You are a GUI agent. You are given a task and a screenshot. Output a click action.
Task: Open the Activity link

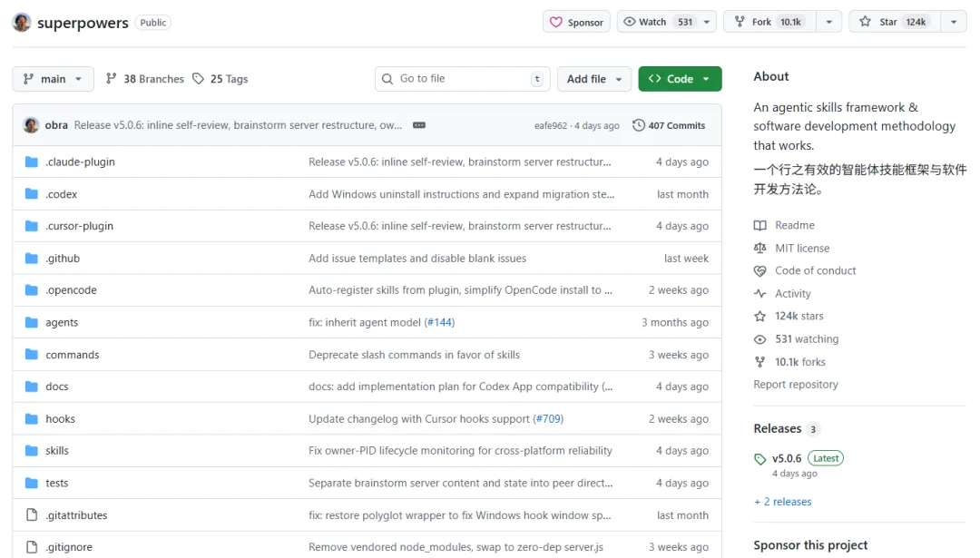[x=792, y=294]
